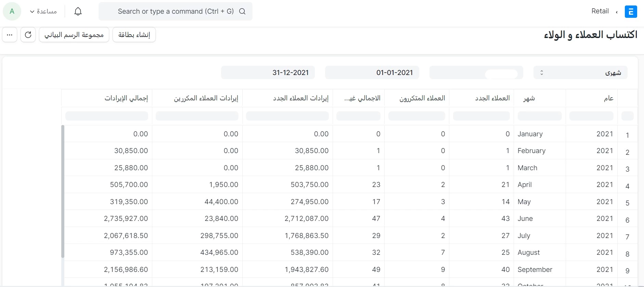Refresh the report with the reload icon

pyautogui.click(x=28, y=35)
